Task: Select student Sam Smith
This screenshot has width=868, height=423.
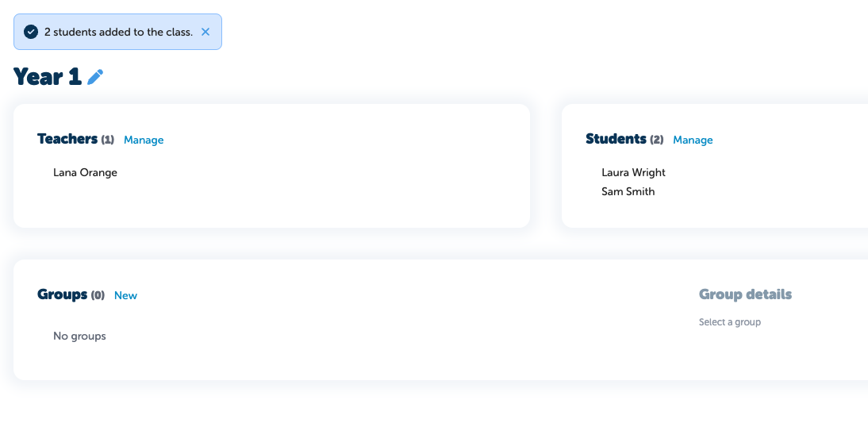Action: [628, 191]
